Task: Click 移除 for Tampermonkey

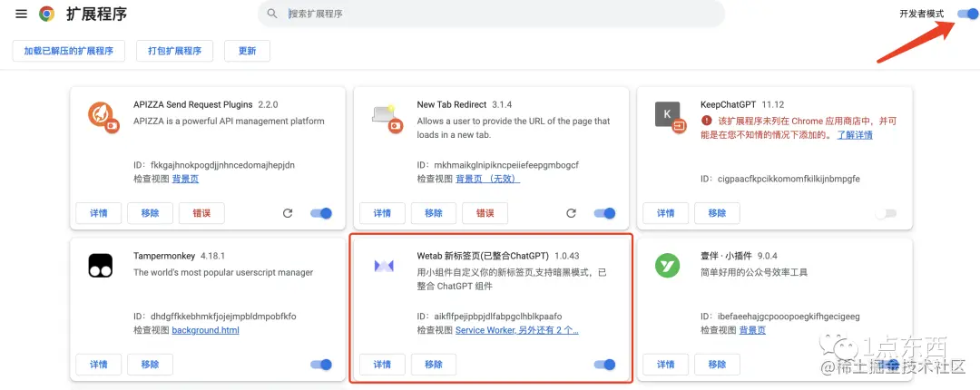Action: pos(150,365)
